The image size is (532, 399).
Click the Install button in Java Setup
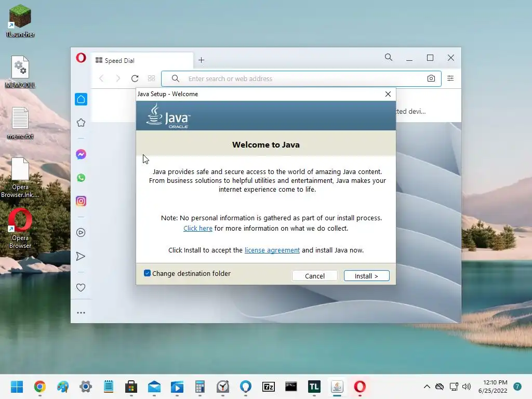point(366,276)
